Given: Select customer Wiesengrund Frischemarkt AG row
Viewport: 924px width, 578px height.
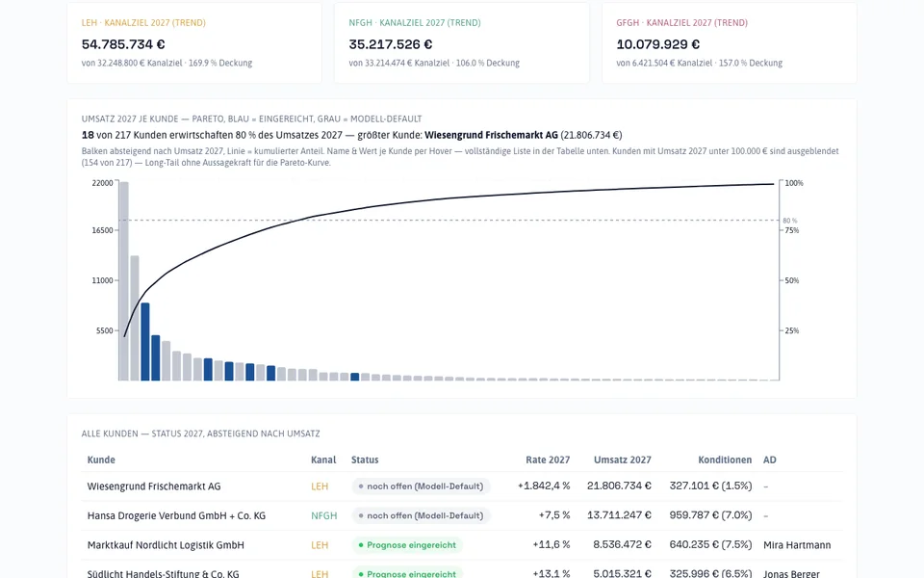Looking at the screenshot, I should pyautogui.click(x=462, y=486).
